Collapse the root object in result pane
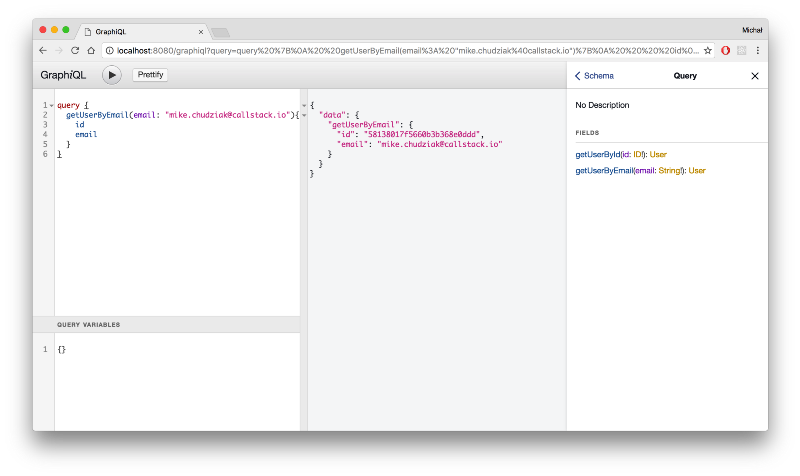 tap(304, 105)
